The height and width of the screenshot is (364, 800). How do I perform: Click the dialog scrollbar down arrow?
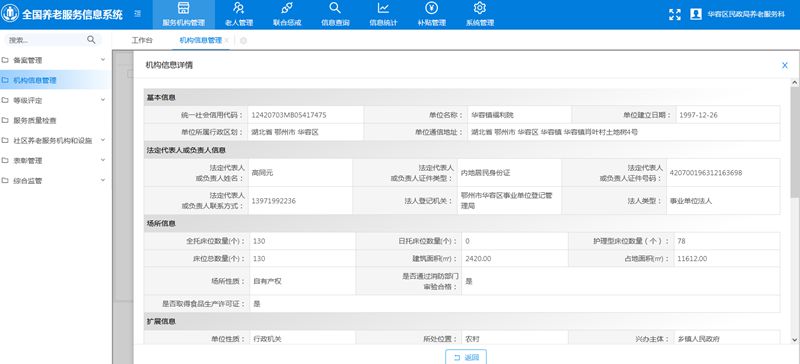click(795, 339)
